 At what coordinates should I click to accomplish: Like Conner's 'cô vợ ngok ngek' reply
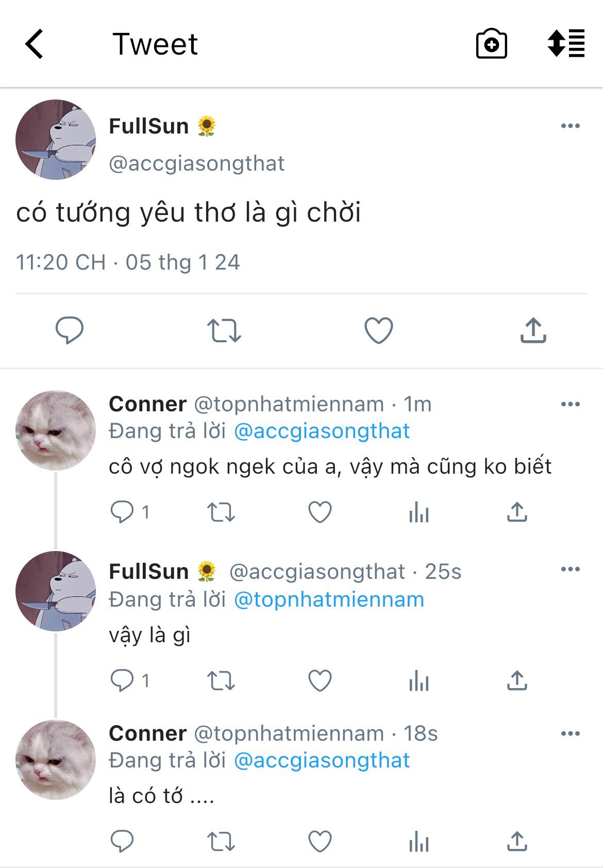[320, 512]
